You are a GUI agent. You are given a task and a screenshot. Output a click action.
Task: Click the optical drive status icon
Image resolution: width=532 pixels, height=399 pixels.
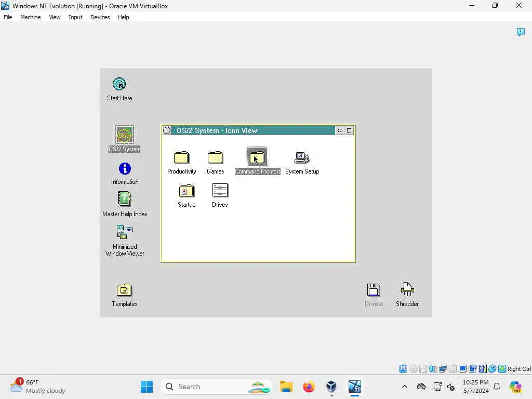coord(413,369)
